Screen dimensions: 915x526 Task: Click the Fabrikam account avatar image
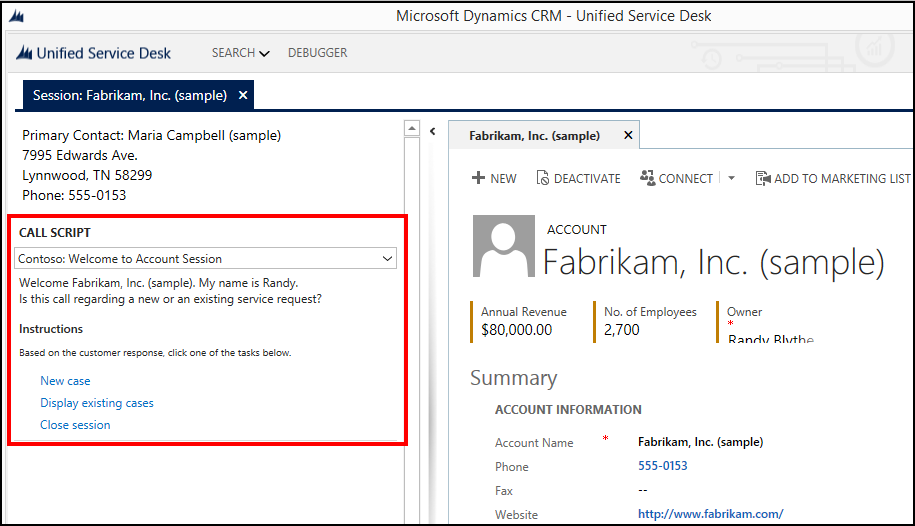pyautogui.click(x=503, y=247)
